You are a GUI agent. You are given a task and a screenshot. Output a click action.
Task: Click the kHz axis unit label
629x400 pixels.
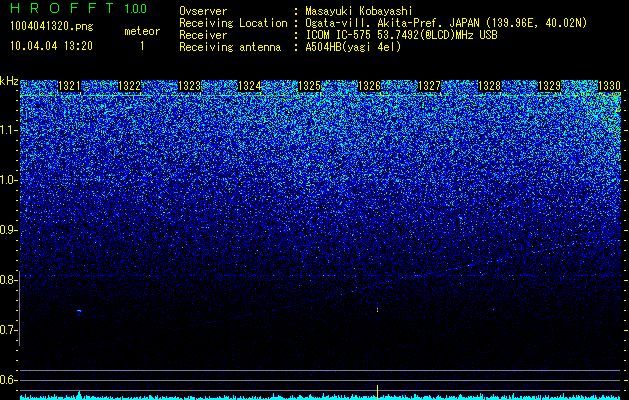click(x=9, y=81)
